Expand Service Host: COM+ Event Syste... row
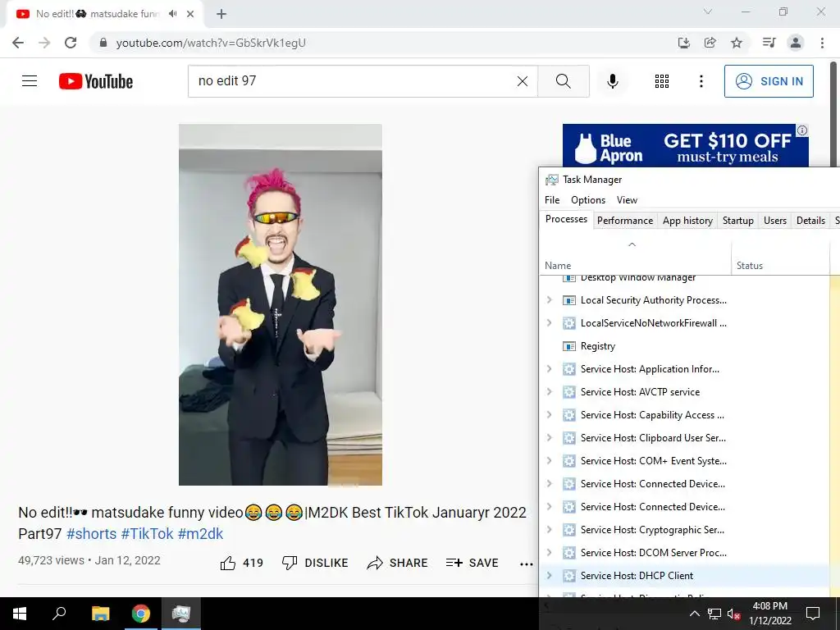The image size is (840, 630). 549,461
